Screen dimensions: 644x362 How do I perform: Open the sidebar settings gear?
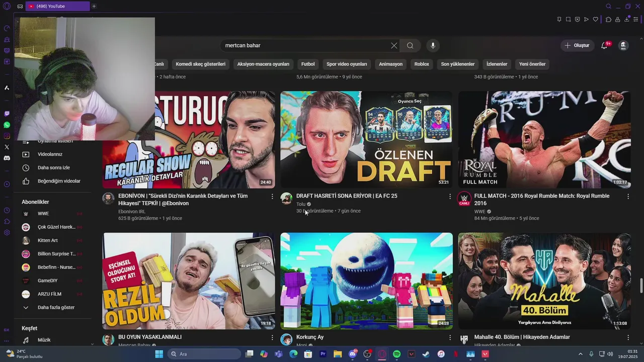pyautogui.click(x=7, y=232)
